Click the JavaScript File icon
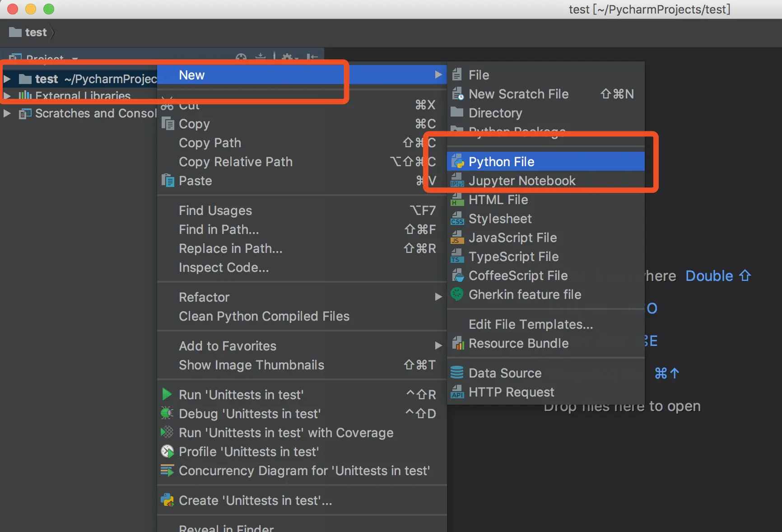Image resolution: width=782 pixels, height=532 pixels. (457, 237)
